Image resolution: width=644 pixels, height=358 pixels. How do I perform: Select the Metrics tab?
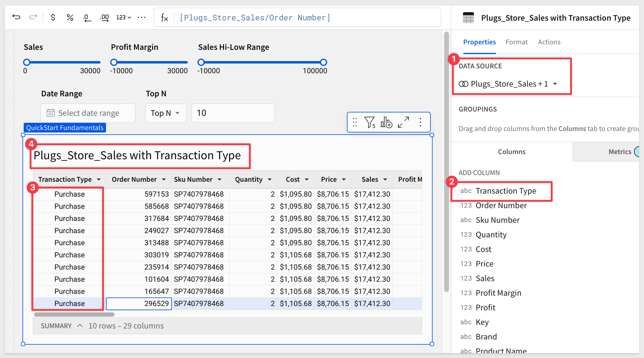point(620,152)
